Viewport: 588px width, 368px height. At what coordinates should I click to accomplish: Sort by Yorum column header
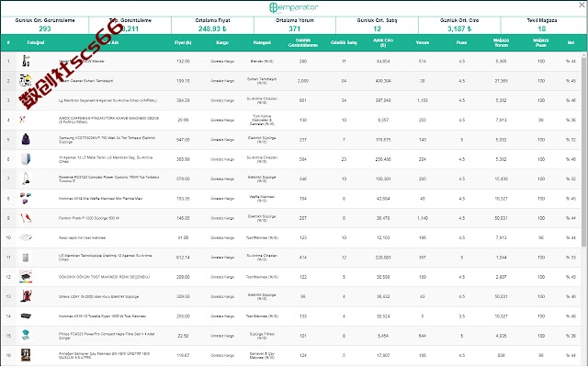click(423, 43)
